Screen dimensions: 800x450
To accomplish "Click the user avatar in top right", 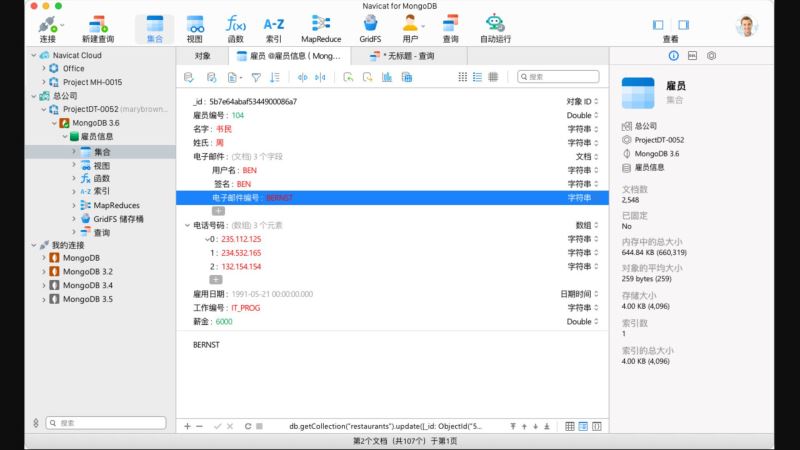I will tap(746, 26).
